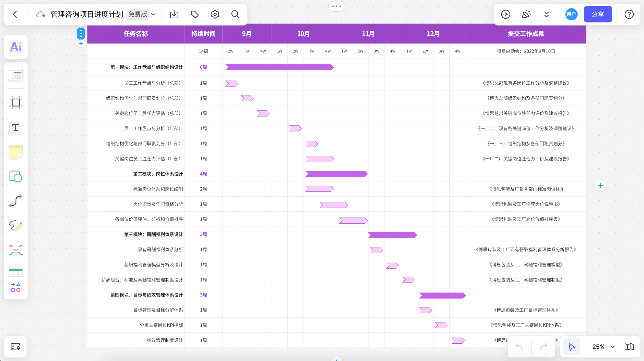Start presentation with the play icon
This screenshot has width=644, height=361.
[505, 14]
